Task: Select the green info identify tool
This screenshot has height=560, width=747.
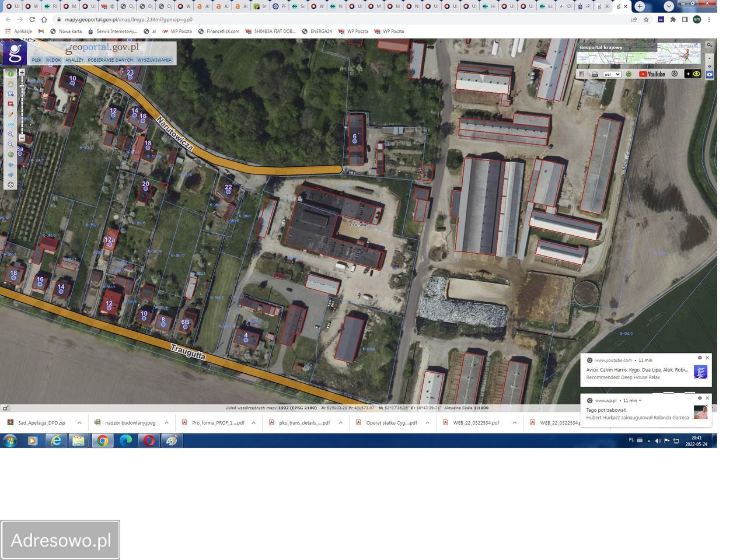Action: [x=11, y=74]
